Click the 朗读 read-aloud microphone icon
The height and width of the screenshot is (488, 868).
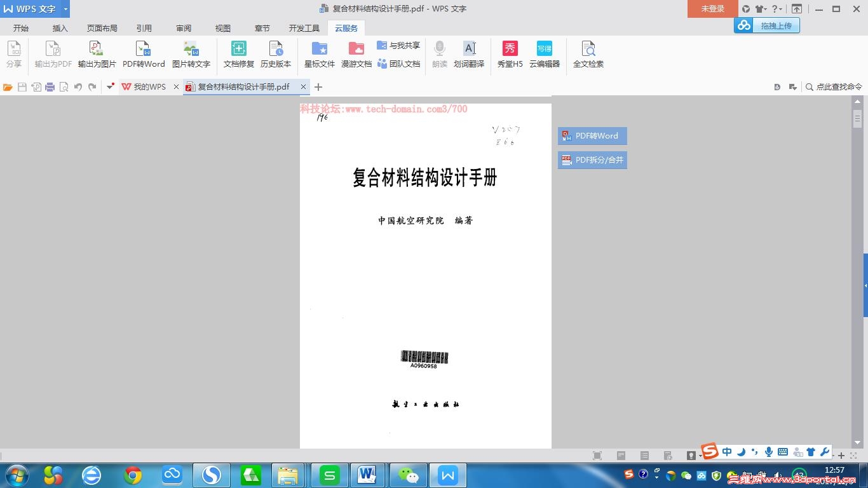tap(440, 49)
